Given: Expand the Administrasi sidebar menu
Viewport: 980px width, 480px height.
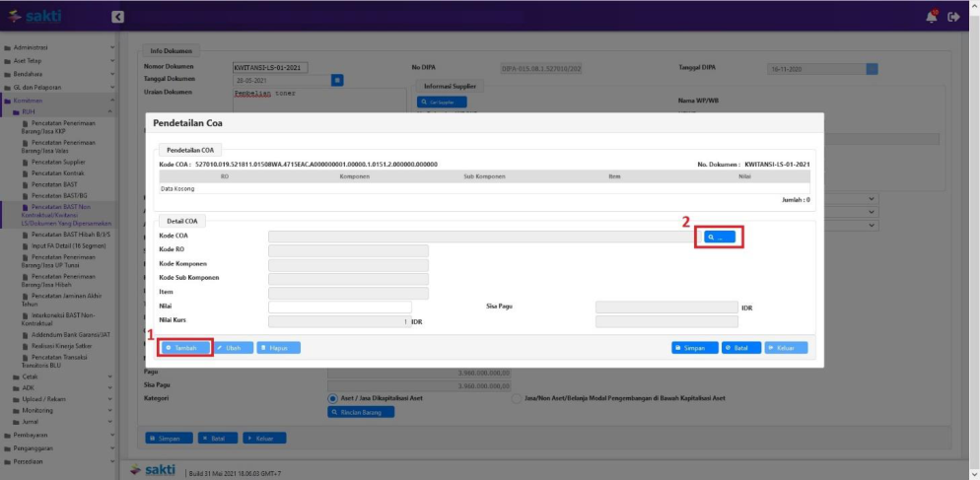Looking at the screenshot, I should (57, 46).
